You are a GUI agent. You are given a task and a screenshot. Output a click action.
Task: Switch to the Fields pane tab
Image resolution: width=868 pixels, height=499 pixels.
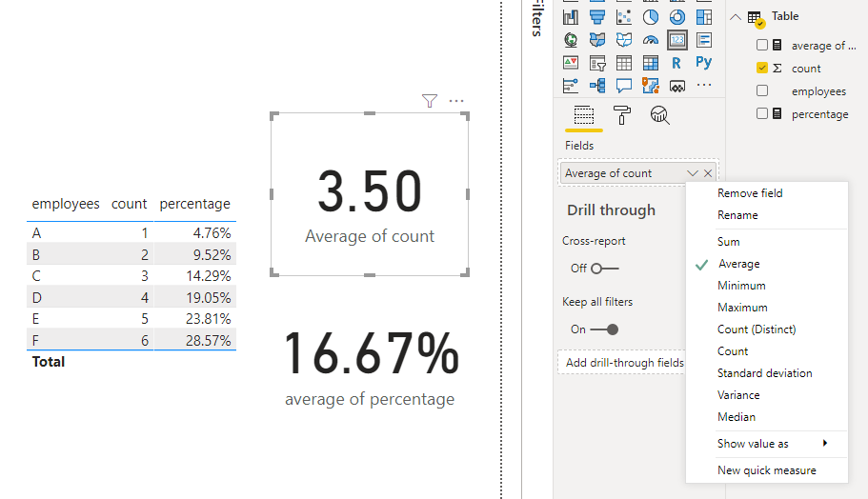tap(584, 115)
